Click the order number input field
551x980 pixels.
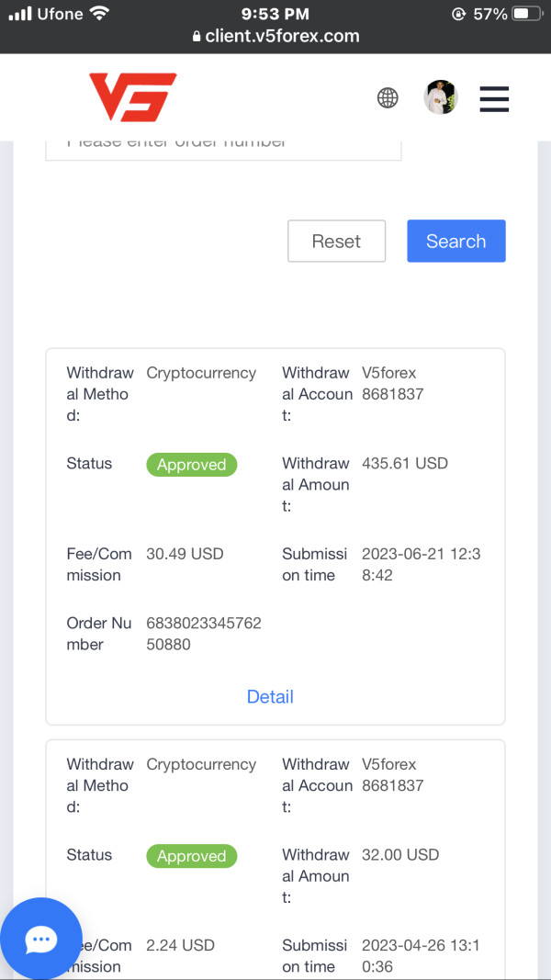point(223,145)
